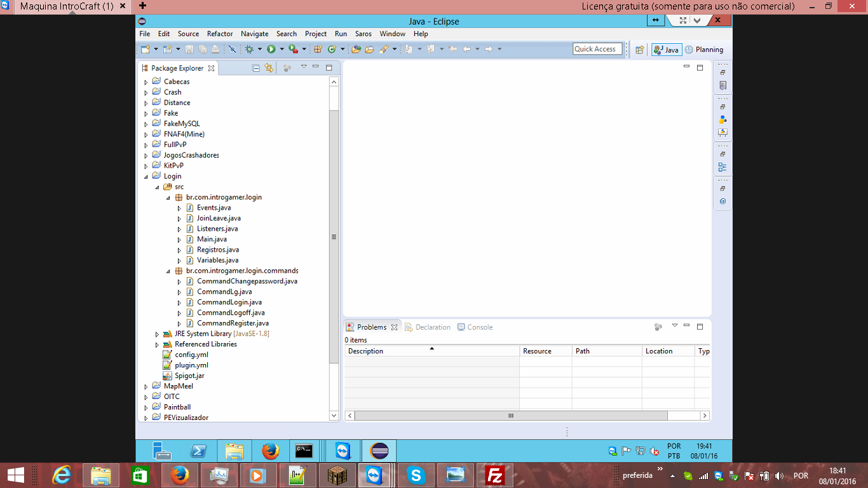The image size is (868, 488).
Task: Click Problems horizontal scrollbar right arrow
Action: tap(704, 416)
